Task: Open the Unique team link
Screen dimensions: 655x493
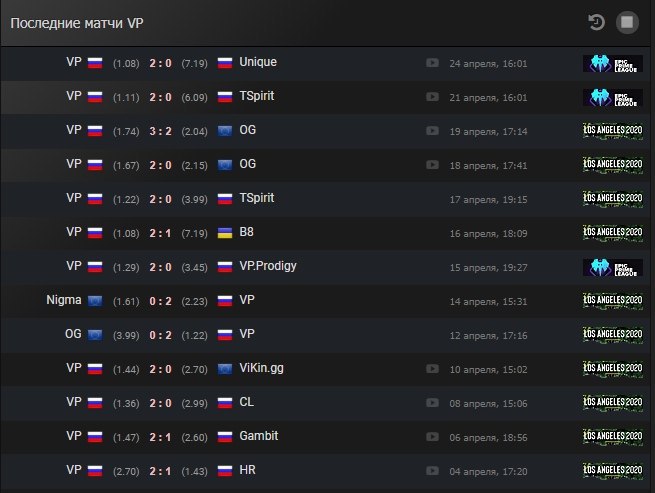Action: pyautogui.click(x=258, y=62)
